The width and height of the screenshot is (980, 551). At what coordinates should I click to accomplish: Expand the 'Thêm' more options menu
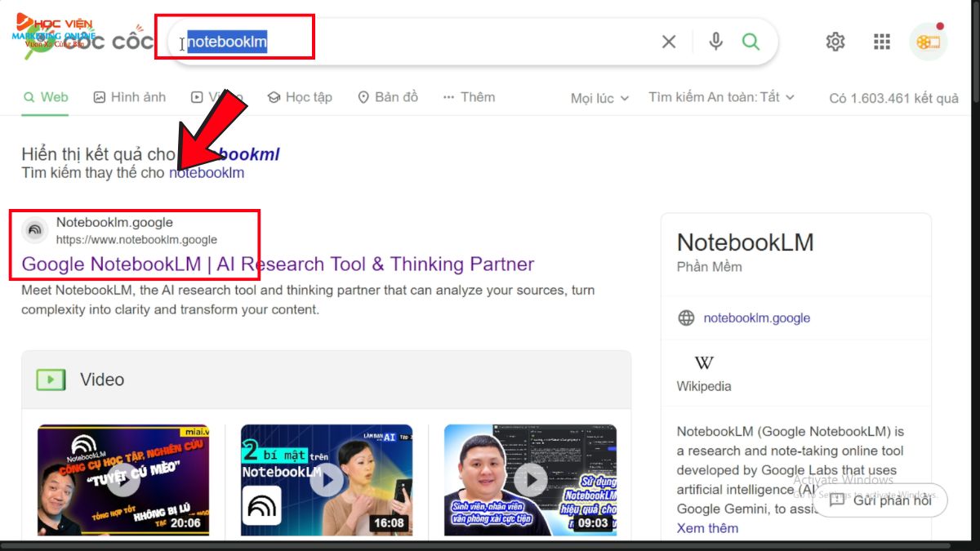pos(469,97)
